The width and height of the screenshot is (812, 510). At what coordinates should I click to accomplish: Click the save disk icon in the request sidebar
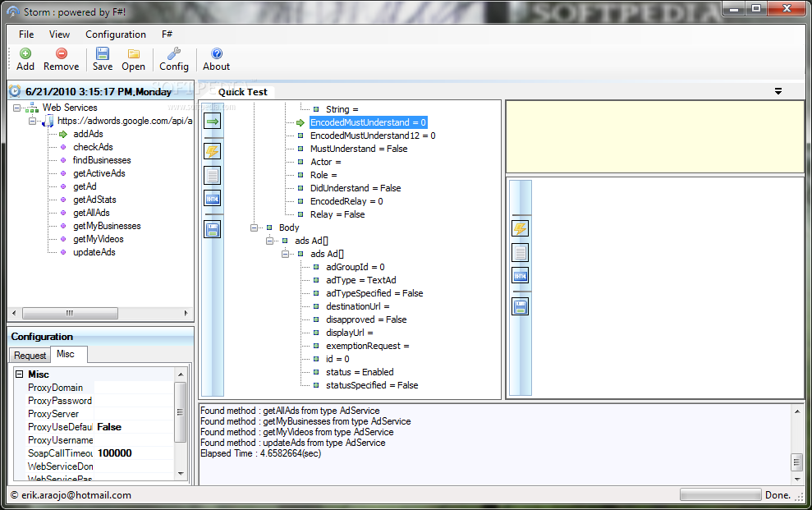(213, 229)
